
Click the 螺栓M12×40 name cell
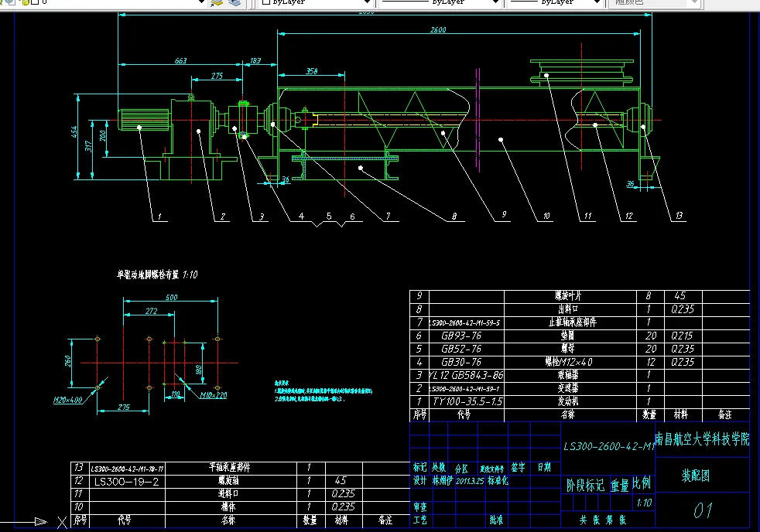569,362
